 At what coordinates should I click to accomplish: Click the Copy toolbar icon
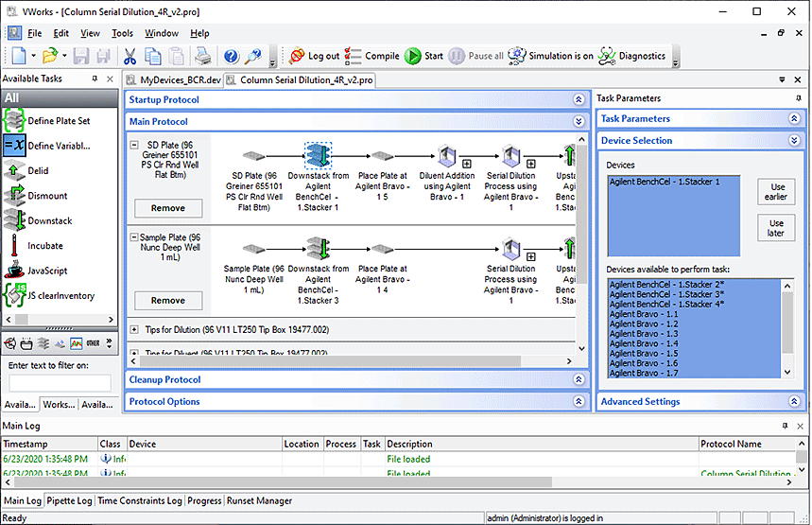[153, 56]
